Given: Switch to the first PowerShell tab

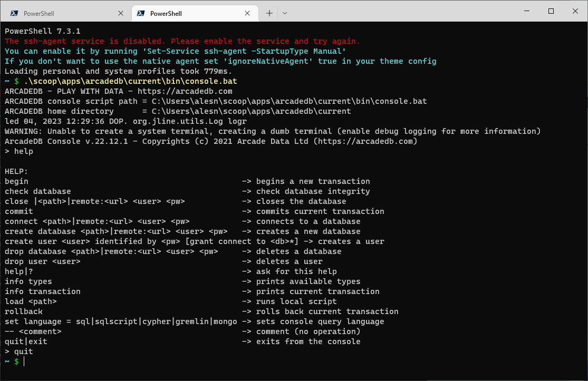Looking at the screenshot, I should click(67, 13).
